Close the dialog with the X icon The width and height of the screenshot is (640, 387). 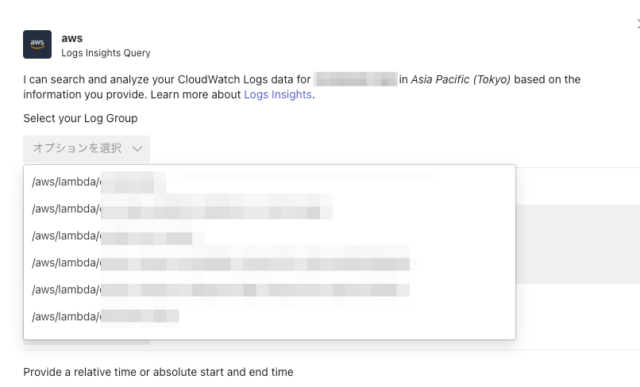[x=638, y=24]
